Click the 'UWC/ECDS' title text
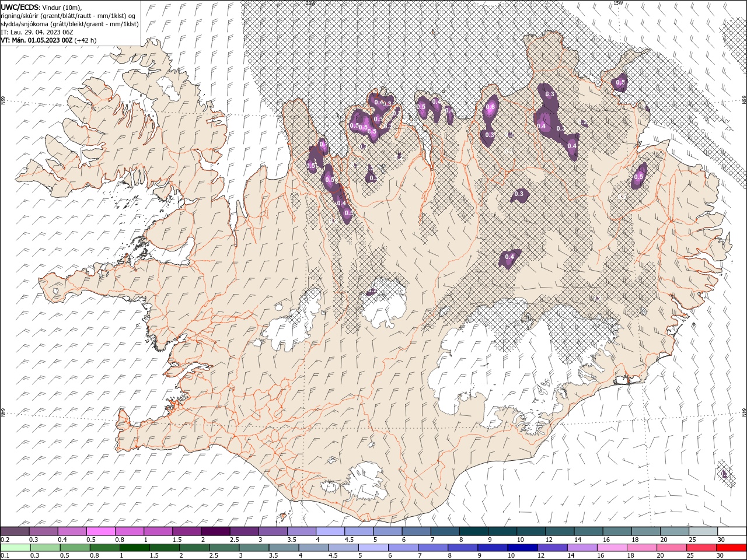The height and width of the screenshot is (560, 747). pyautogui.click(x=20, y=7)
